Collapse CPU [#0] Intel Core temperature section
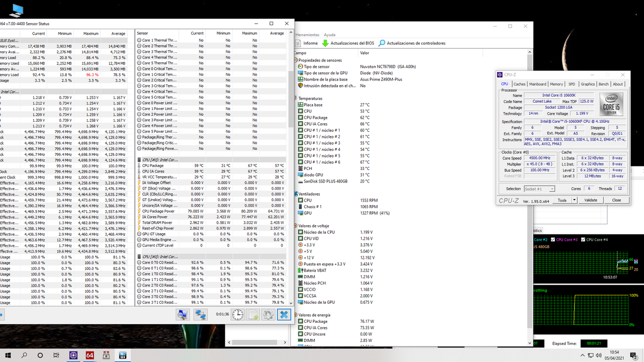Viewport: 644px width, 362px height. tap(139, 160)
